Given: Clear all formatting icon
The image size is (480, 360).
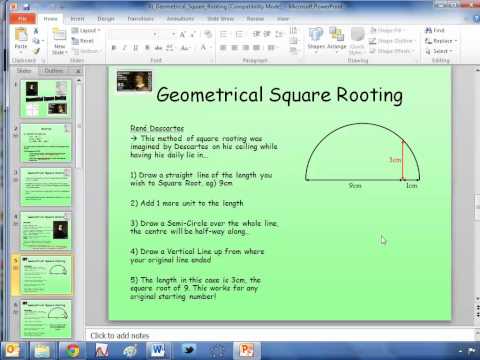Looking at the screenshot, I should click(x=208, y=34).
